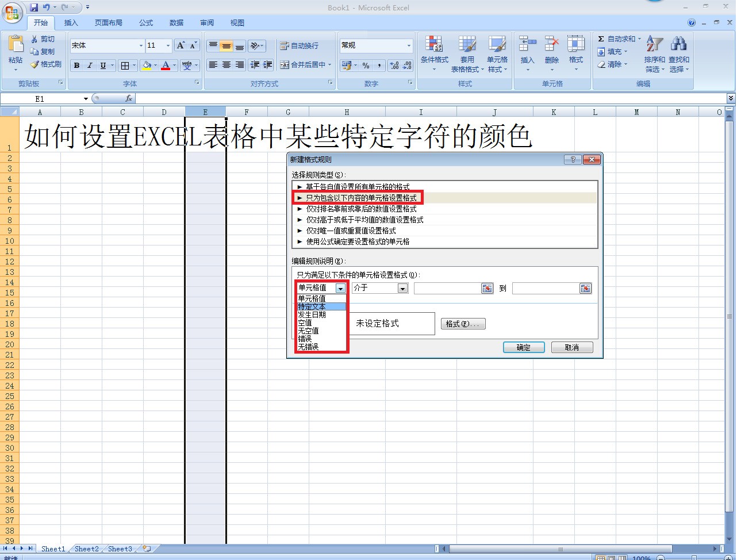Decrease decimal places
The height and width of the screenshot is (560, 737).
point(407,66)
